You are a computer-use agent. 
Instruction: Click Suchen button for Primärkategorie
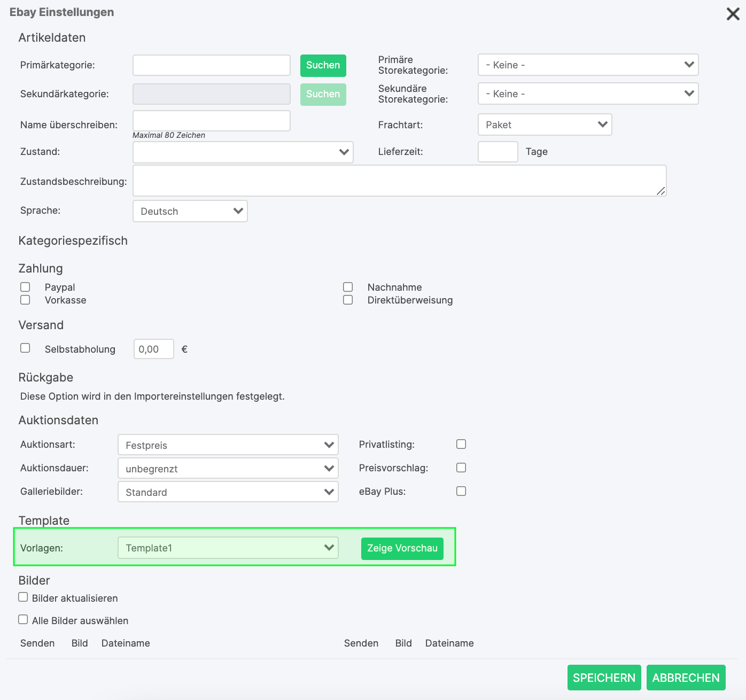323,65
